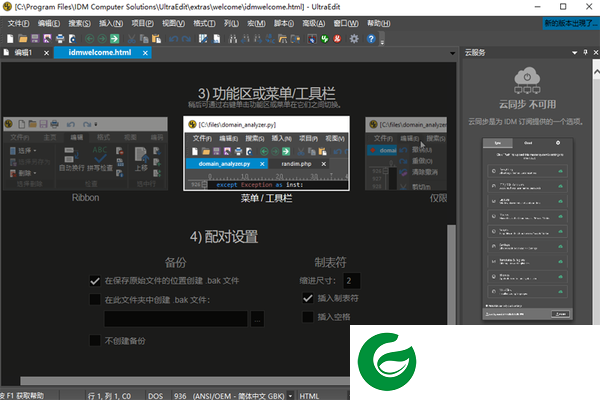Click the Replace in Files icon
Screen dimensions: 600x400
click(x=295, y=39)
